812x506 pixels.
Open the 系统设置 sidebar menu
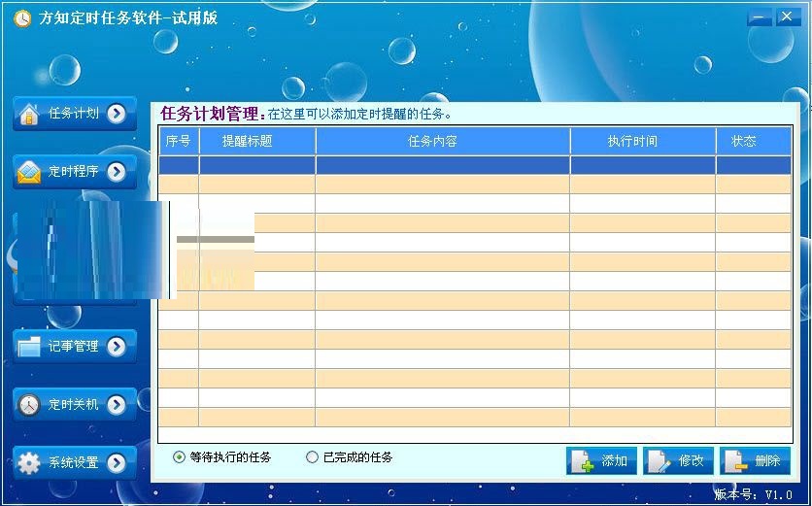tap(75, 462)
